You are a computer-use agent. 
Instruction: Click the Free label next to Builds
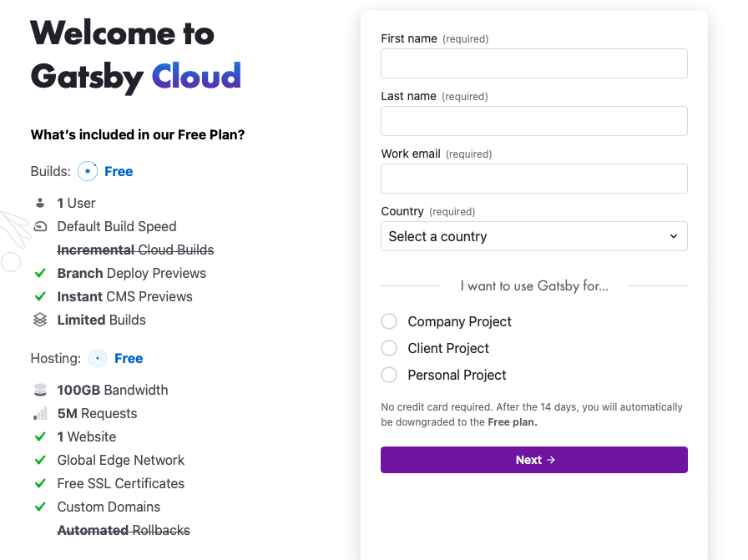(119, 171)
